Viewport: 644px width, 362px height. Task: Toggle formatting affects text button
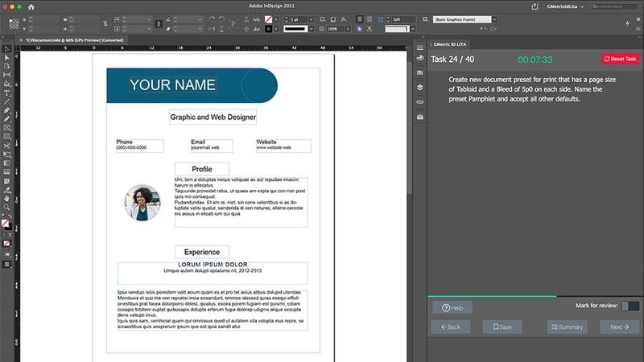pyautogui.click(x=10, y=235)
